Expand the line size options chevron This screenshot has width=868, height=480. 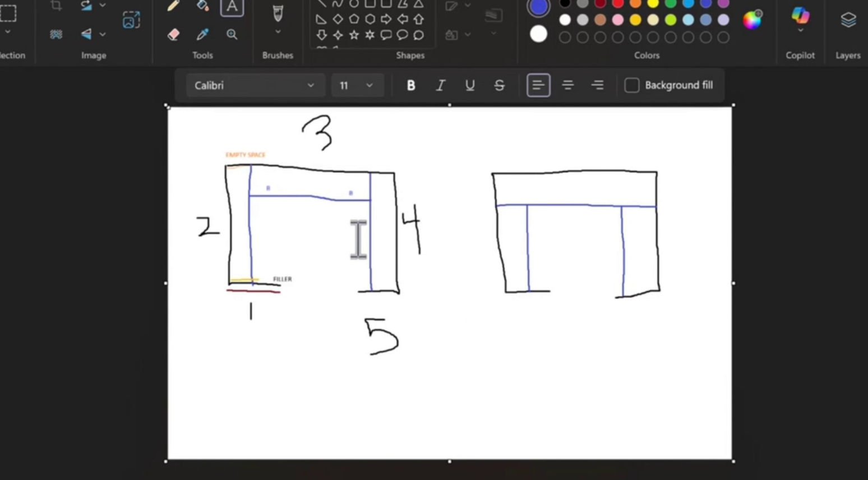pyautogui.click(x=493, y=34)
